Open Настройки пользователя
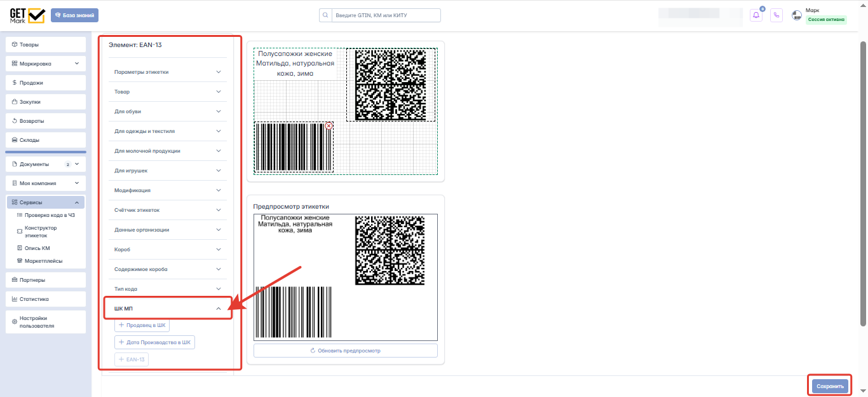This screenshot has height=397, width=868. [46, 322]
